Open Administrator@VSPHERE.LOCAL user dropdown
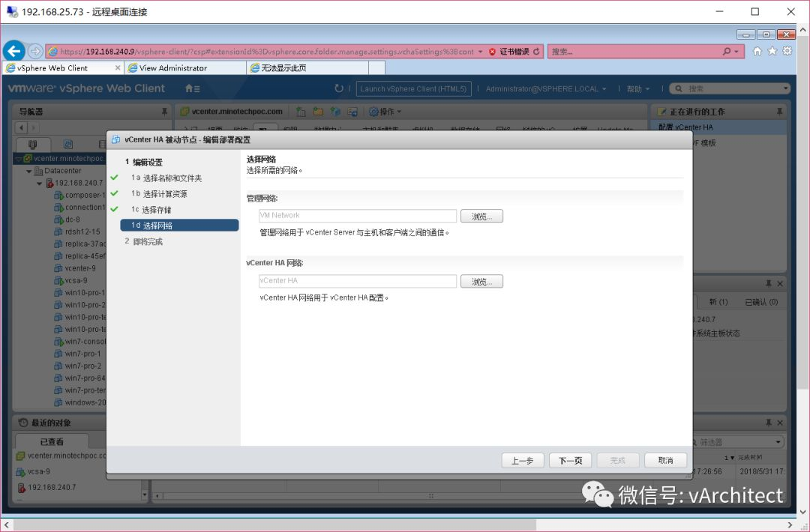810x532 pixels. (545, 88)
